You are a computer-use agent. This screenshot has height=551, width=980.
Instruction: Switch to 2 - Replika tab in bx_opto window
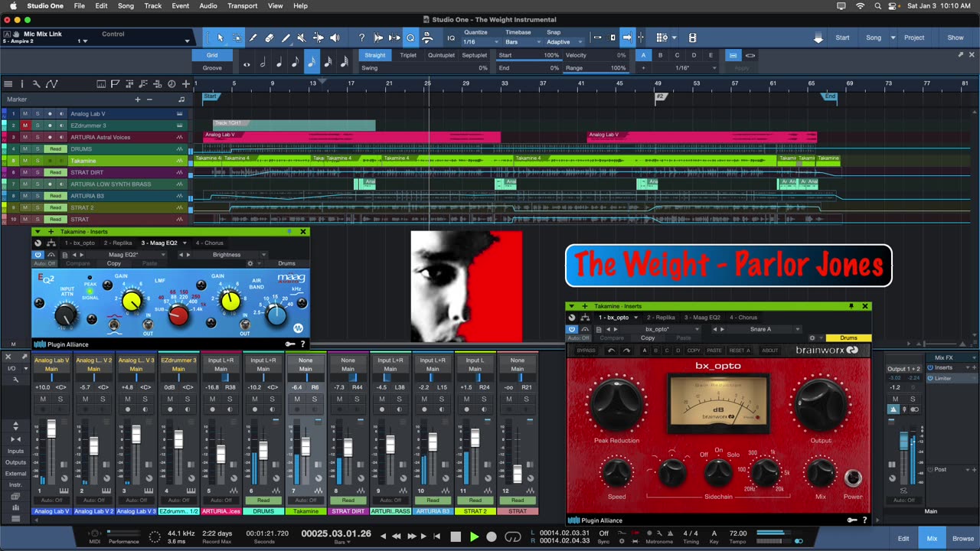point(661,318)
